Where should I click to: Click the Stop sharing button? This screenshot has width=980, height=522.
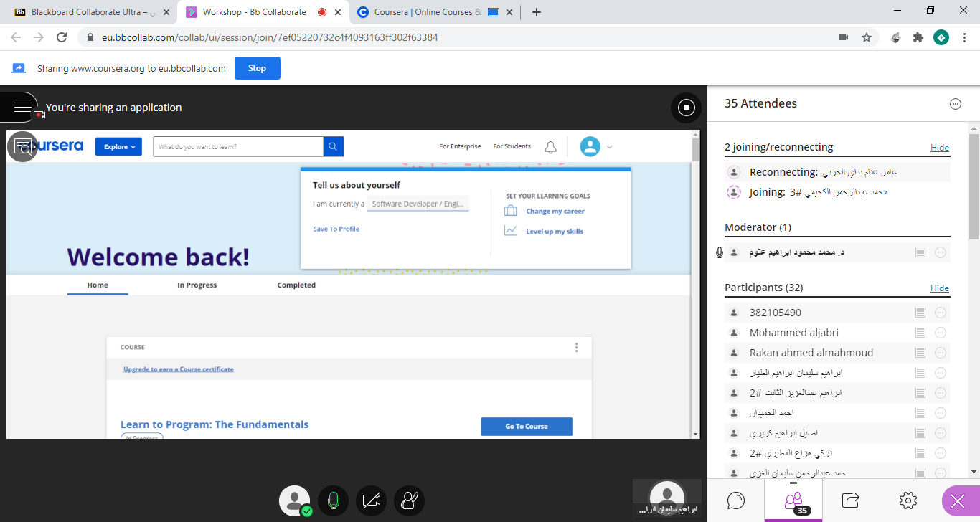pyautogui.click(x=257, y=68)
